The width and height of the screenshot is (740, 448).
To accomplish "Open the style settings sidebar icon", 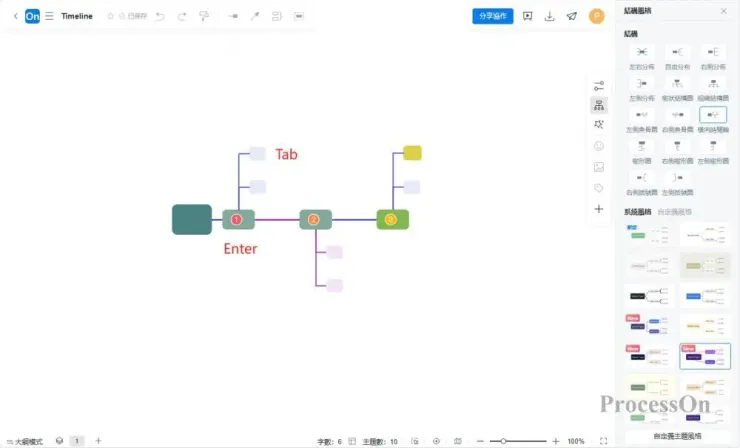I will [x=599, y=86].
